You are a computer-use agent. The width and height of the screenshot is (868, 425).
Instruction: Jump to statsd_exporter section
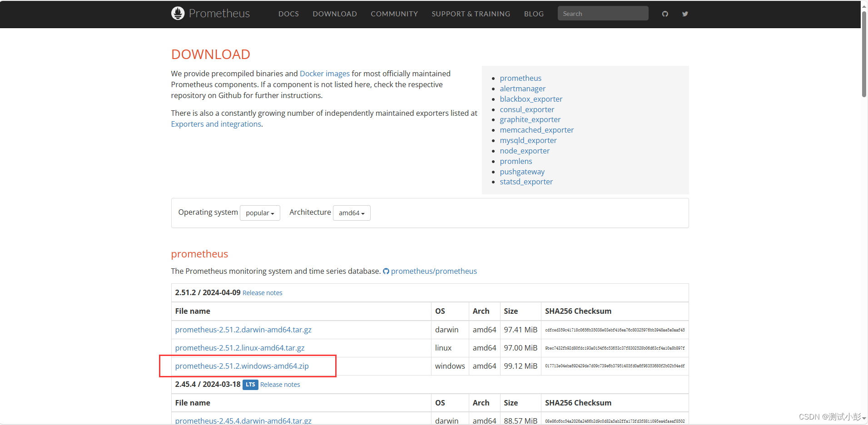click(x=526, y=182)
